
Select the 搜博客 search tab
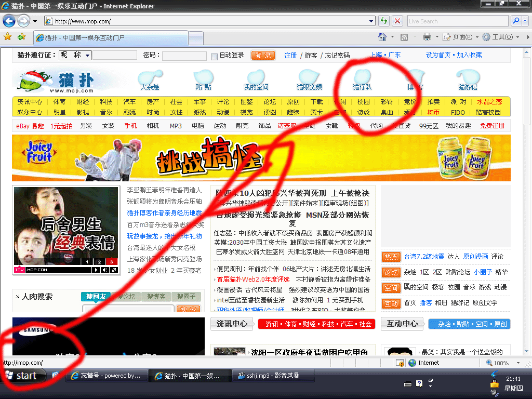156,297
